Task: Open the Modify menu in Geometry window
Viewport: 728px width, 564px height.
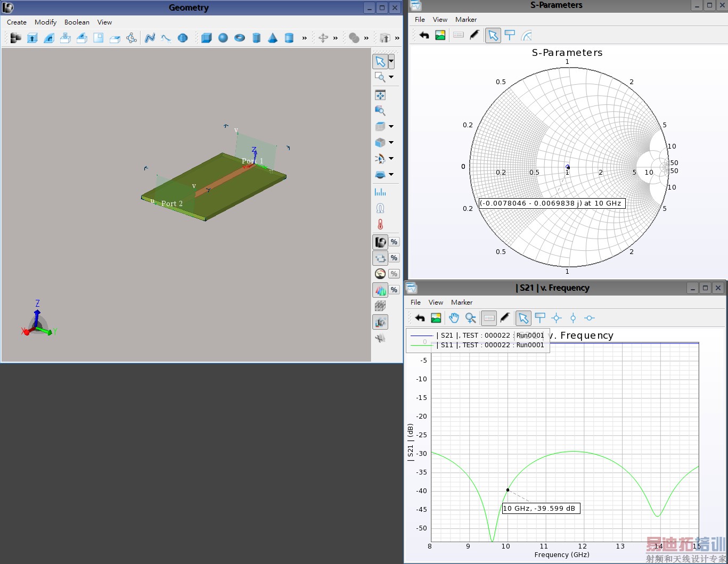Action: click(45, 22)
